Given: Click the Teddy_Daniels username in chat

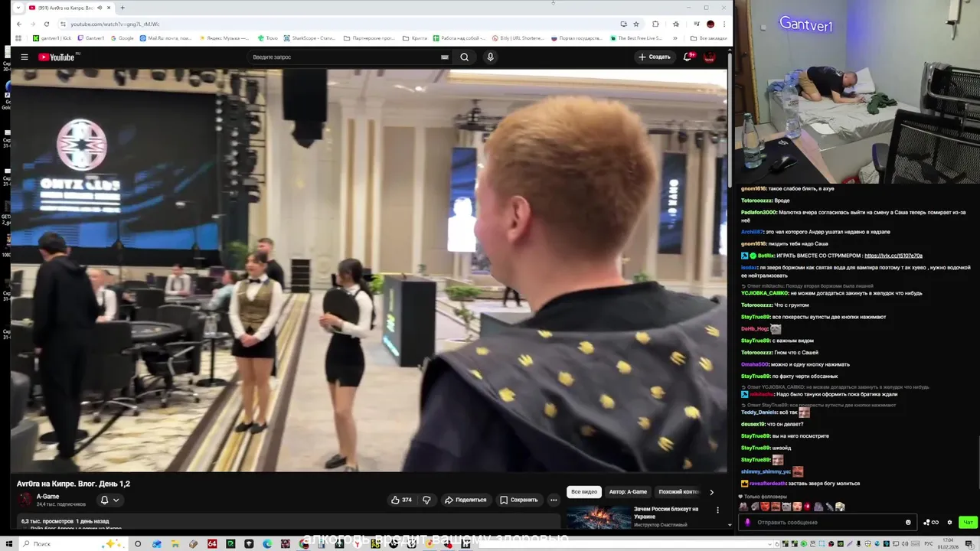Looking at the screenshot, I should (x=759, y=412).
